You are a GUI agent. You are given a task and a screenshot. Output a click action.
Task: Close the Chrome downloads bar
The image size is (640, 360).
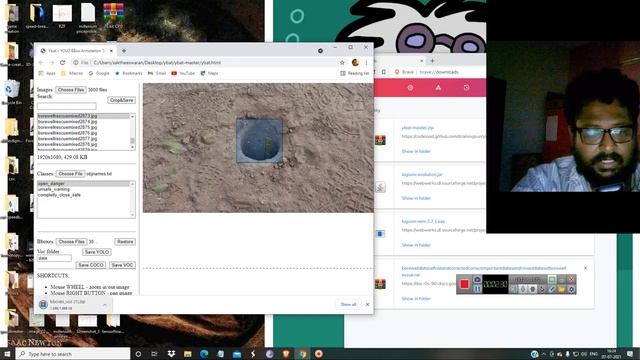coord(367,304)
